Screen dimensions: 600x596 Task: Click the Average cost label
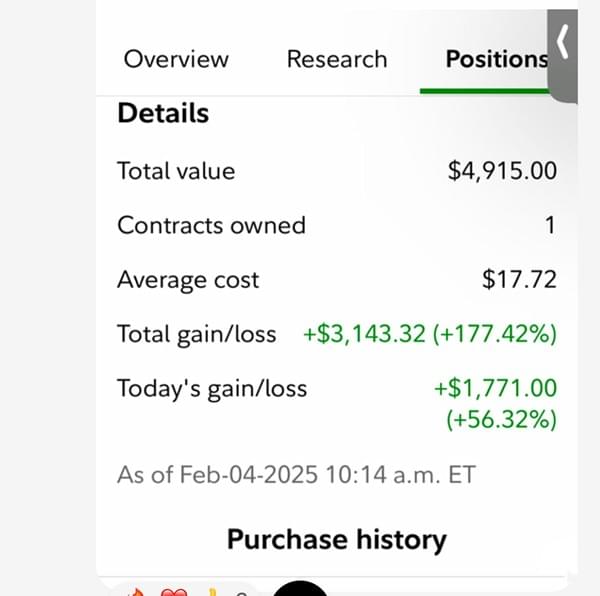pos(188,280)
